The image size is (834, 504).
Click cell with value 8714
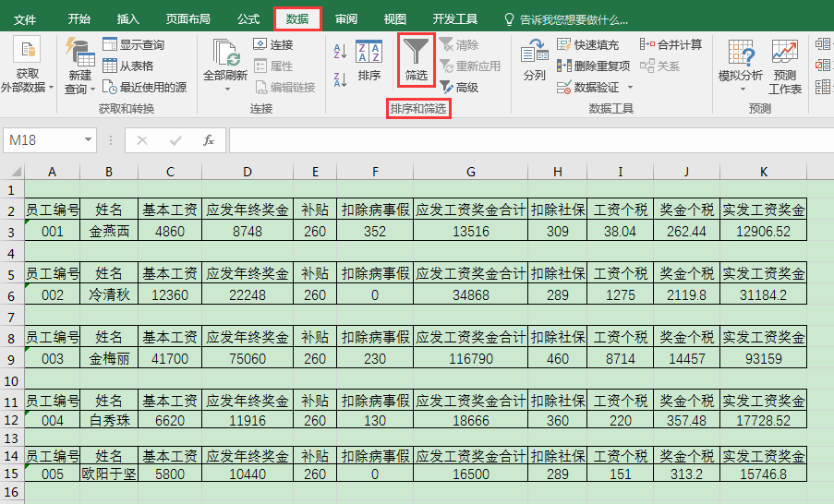coord(620,359)
